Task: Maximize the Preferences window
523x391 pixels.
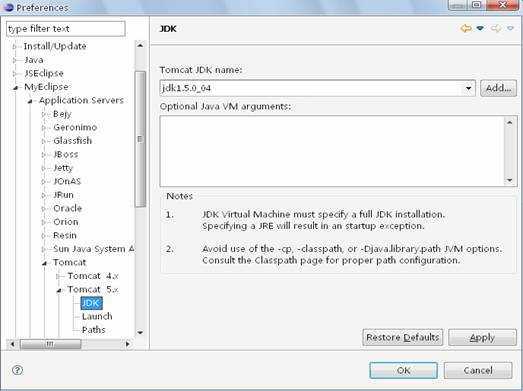Action: click(477, 5)
